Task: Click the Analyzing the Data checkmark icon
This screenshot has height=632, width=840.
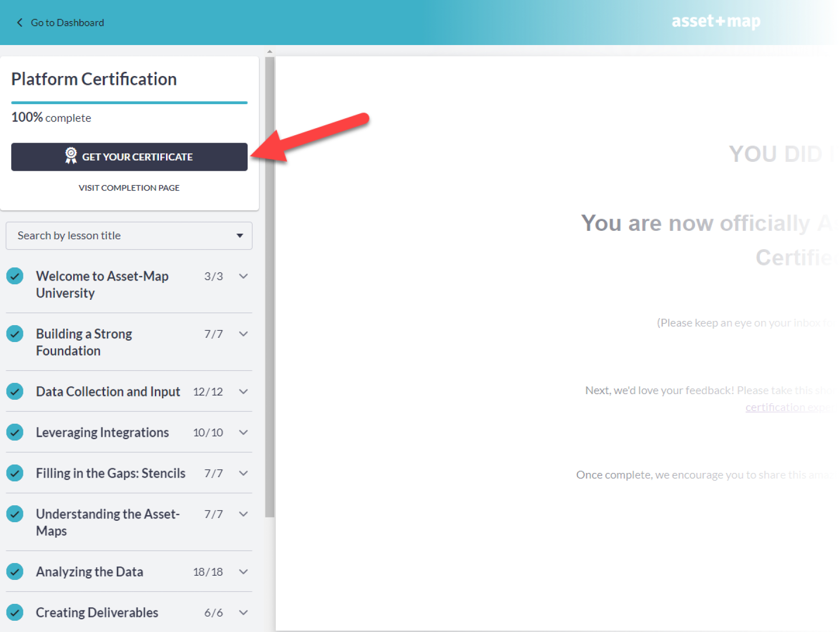Action: [x=15, y=571]
